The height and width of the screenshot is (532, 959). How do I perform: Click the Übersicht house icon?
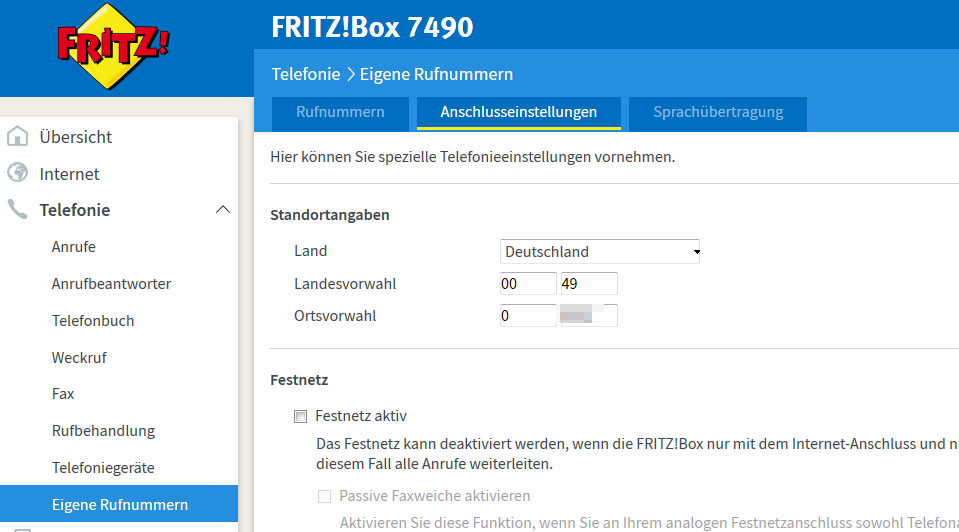click(x=17, y=137)
